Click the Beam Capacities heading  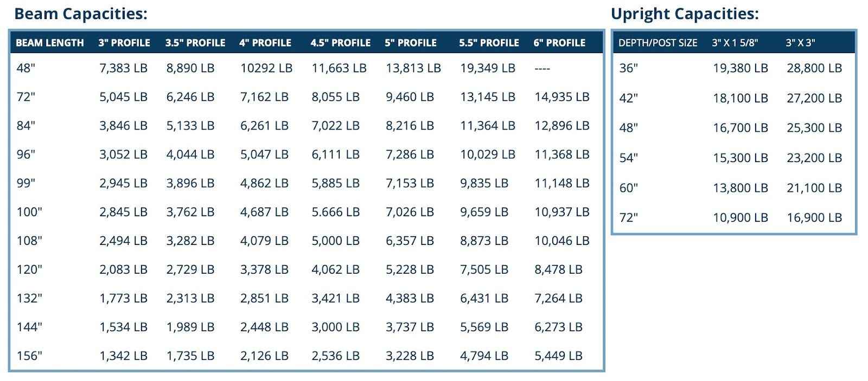point(81,14)
